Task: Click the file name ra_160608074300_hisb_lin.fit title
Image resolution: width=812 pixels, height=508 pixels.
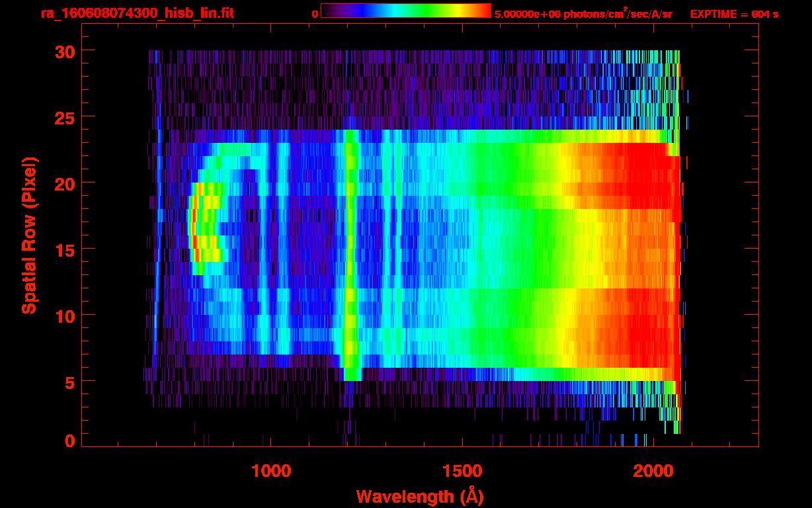Action: click(x=137, y=13)
